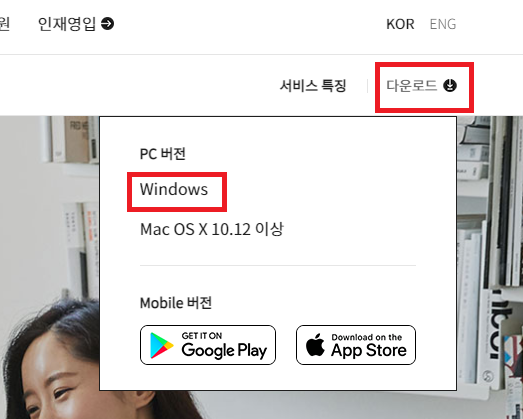Expand the 다운로드 dropdown menu

(x=421, y=86)
